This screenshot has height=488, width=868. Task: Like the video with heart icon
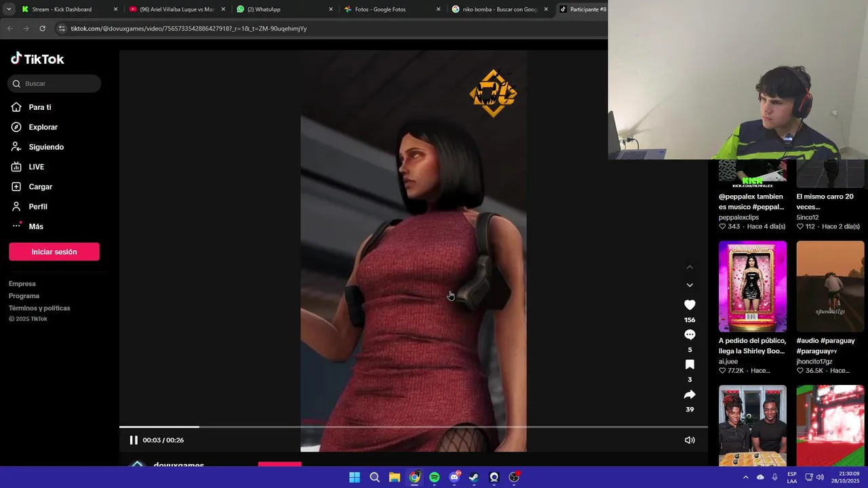[x=690, y=305]
